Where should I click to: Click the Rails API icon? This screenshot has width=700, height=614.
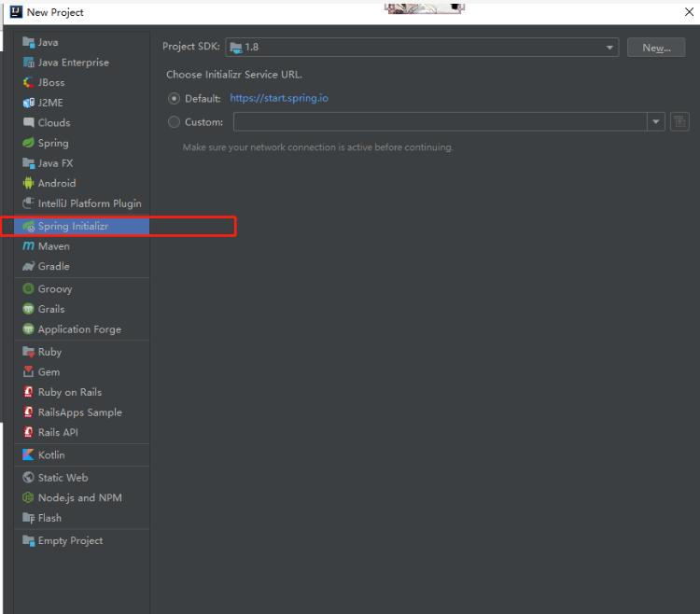[x=29, y=432]
